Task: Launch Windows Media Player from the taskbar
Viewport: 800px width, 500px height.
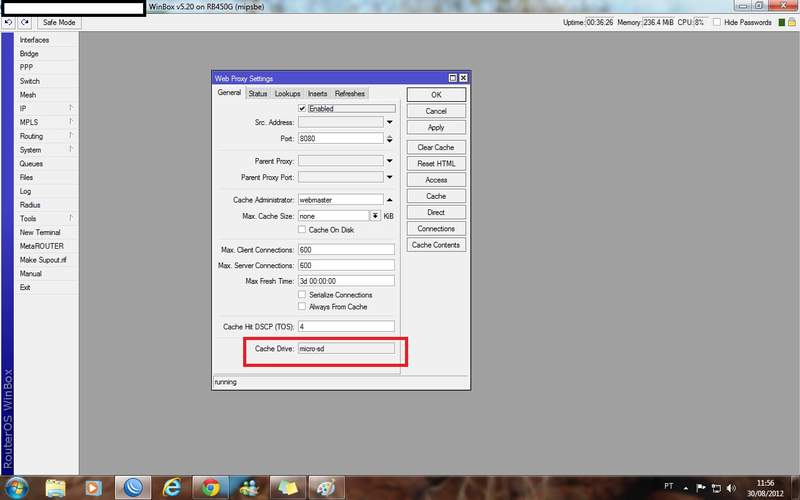Action: tap(93, 488)
